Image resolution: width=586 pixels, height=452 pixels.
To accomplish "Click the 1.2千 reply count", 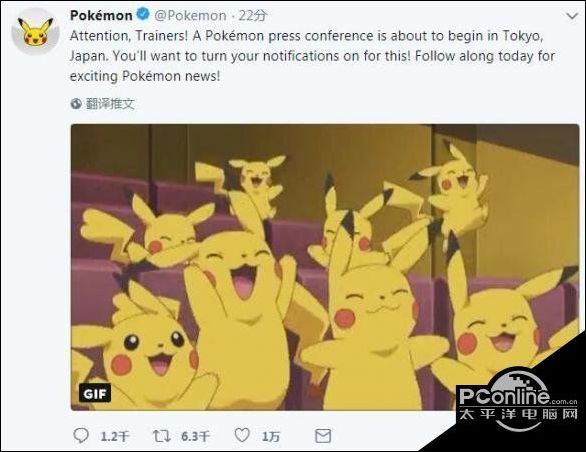I will click(x=115, y=436).
